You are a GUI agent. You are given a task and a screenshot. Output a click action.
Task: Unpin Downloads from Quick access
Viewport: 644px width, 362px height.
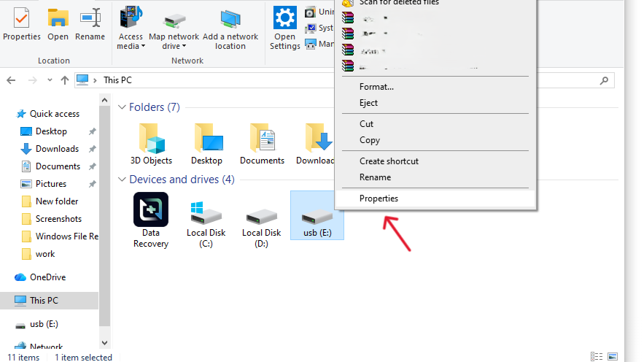point(93,149)
